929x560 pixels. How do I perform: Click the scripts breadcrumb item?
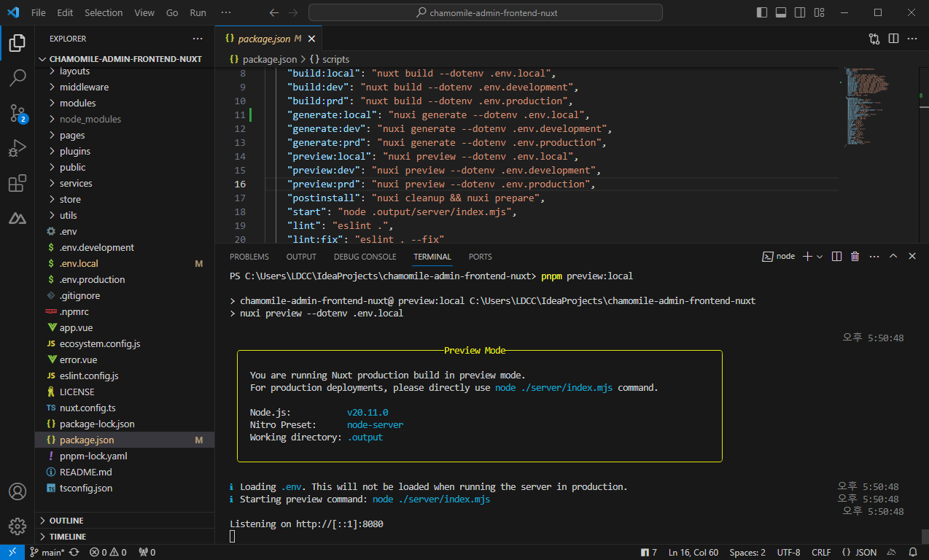[x=330, y=59]
